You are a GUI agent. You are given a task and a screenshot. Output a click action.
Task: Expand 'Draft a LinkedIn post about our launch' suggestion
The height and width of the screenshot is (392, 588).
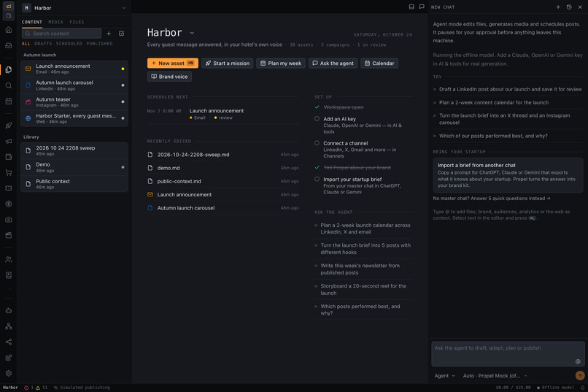pyautogui.click(x=508, y=89)
